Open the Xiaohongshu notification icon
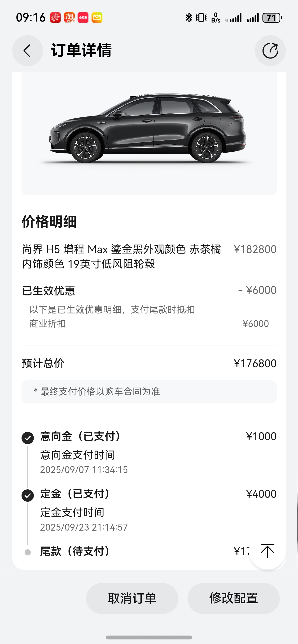 [x=83, y=18]
